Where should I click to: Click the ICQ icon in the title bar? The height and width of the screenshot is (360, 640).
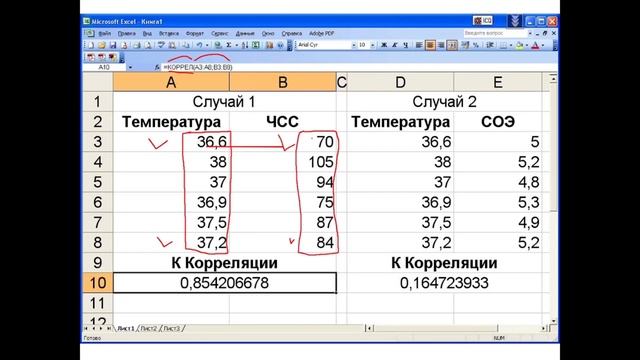coord(483,20)
